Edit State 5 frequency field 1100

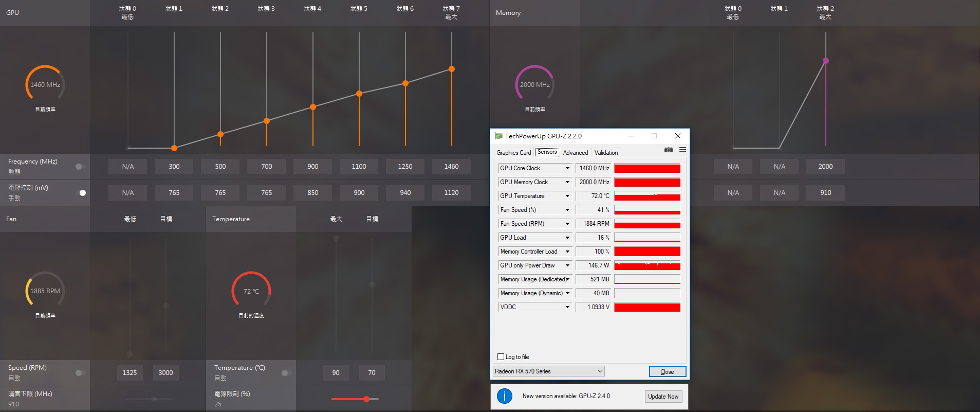click(359, 167)
